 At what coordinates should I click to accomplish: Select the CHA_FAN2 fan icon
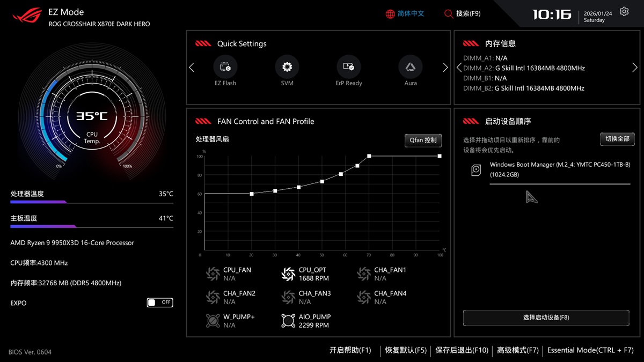(x=213, y=297)
